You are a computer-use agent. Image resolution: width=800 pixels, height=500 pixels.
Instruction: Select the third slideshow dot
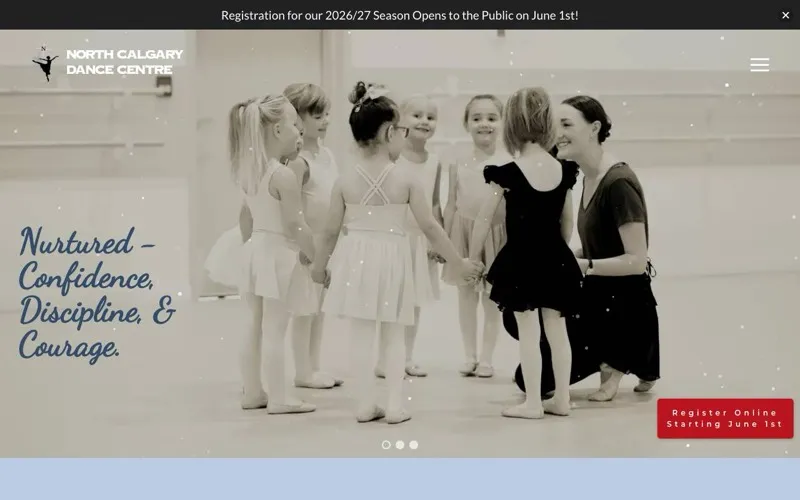pyautogui.click(x=414, y=445)
